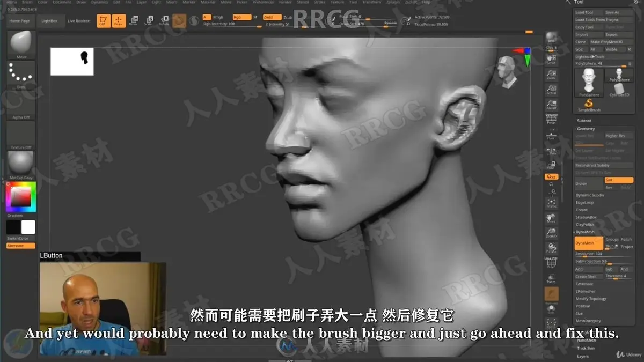Toggle the Mrgb channel button

tap(217, 17)
